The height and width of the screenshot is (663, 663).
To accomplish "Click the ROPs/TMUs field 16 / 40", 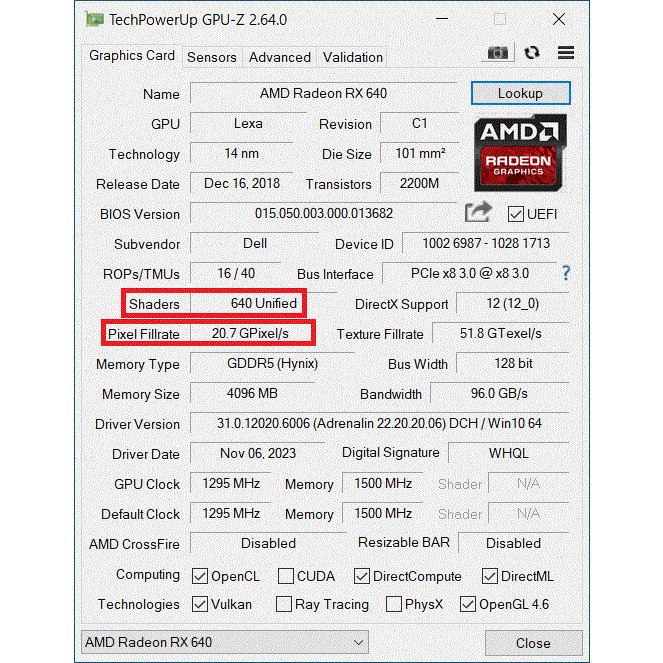I will click(x=236, y=274).
